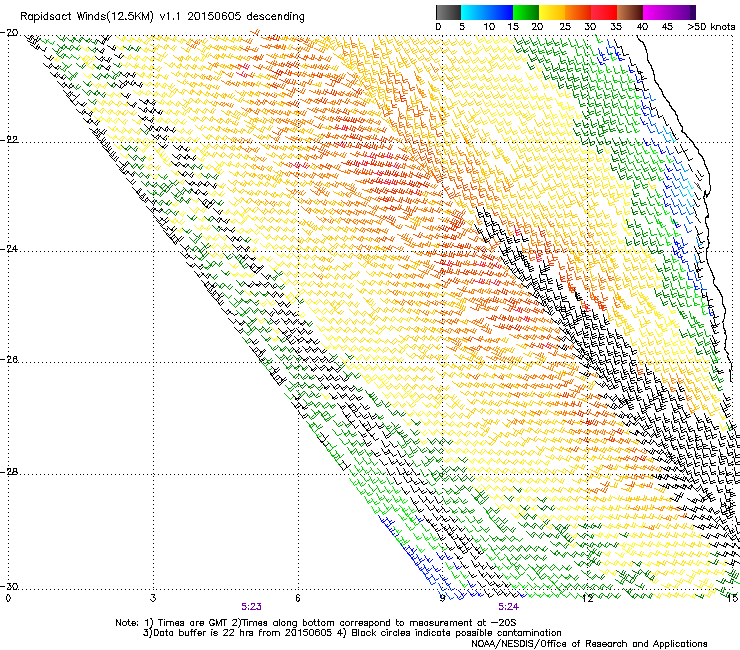Click the '-24' latitude axis label
This screenshot has width=740, height=650.
coord(10,248)
